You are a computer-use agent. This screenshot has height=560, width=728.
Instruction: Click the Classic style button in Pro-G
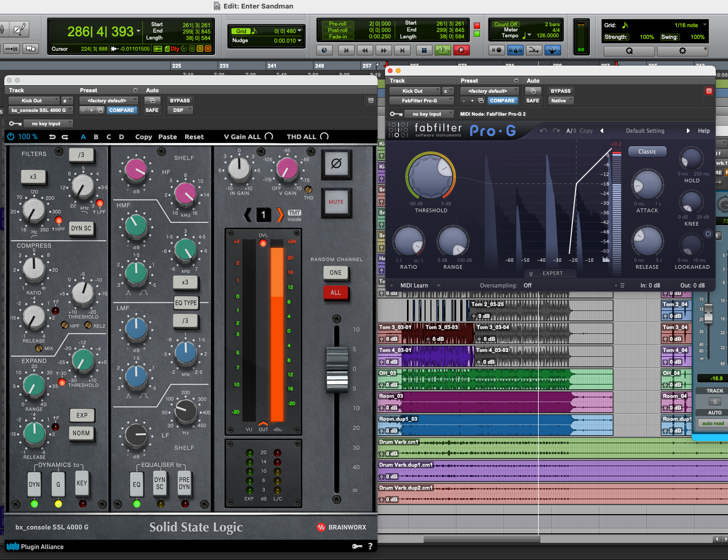click(x=647, y=151)
